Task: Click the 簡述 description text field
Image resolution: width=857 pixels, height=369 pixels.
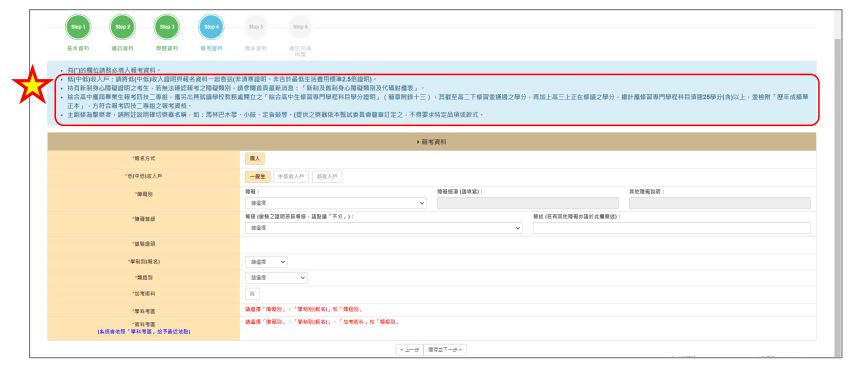Action: [672, 228]
